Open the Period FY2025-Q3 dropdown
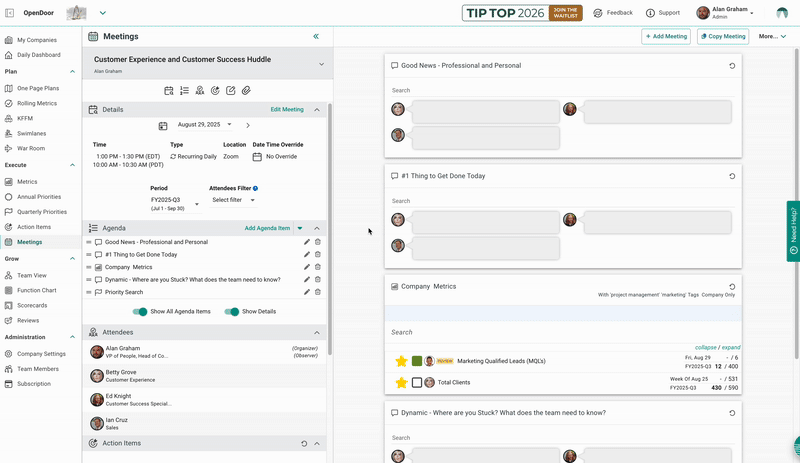 pos(174,203)
